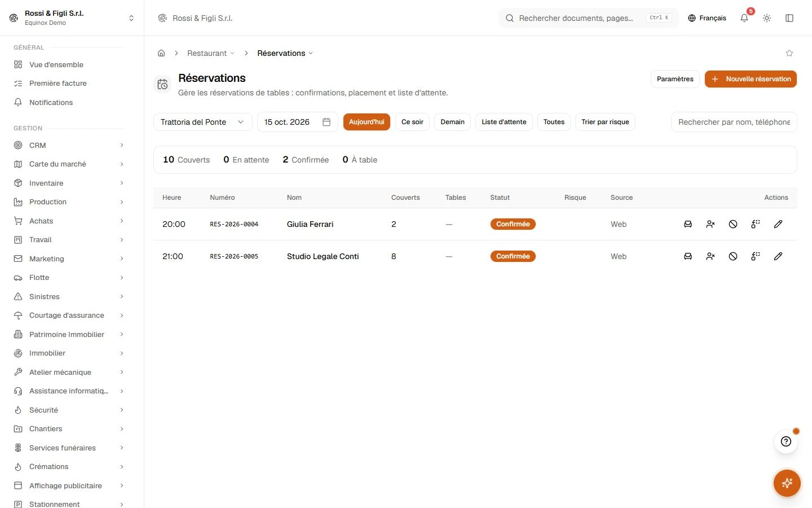812x508 pixels.
Task: Launch the AI assistant sparkle button
Action: [787, 483]
